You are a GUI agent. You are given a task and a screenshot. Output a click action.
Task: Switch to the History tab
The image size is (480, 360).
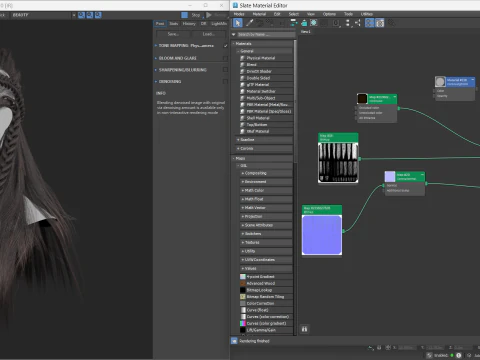click(x=189, y=24)
